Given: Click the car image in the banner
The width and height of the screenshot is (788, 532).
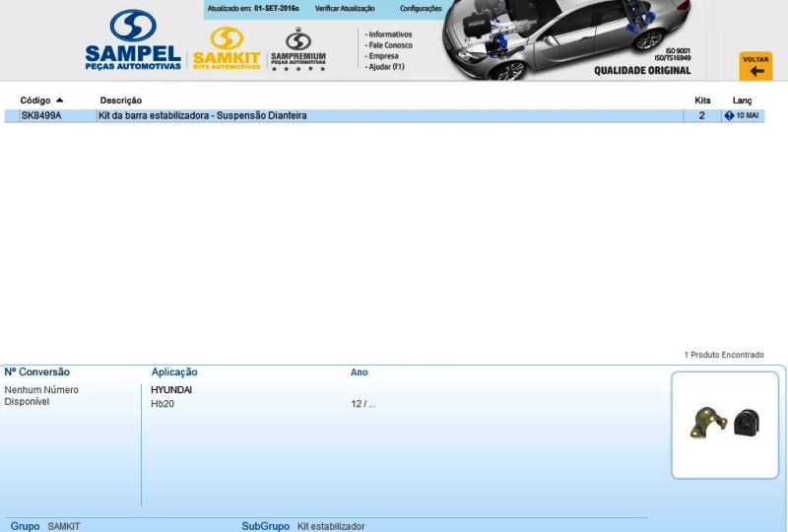Looking at the screenshot, I should [x=552, y=44].
